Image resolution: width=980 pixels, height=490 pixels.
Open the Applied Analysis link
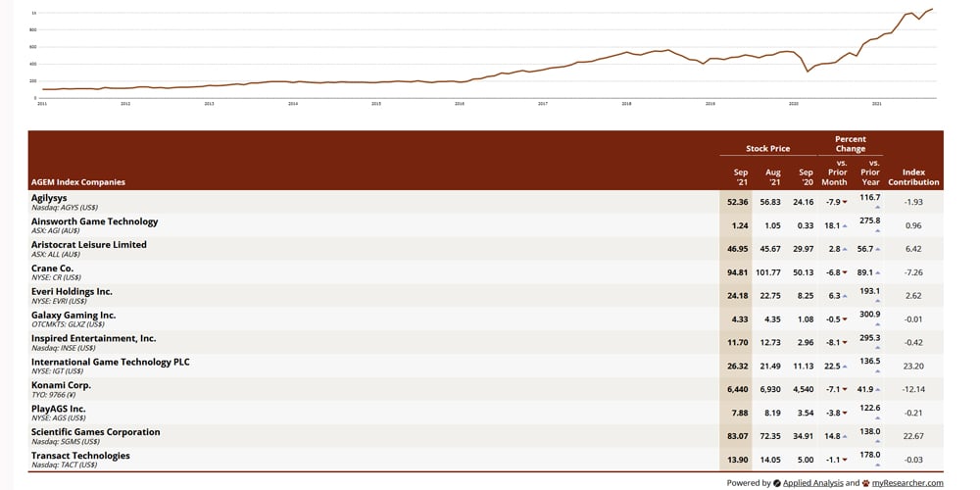[812, 482]
